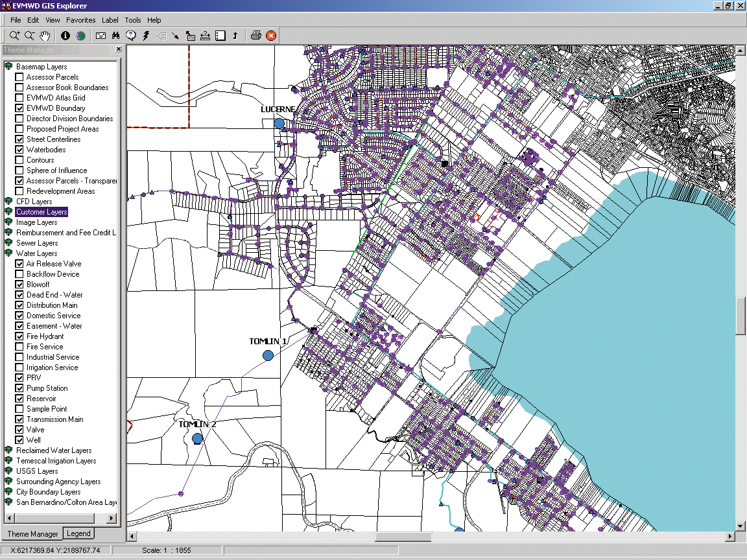
Task: Enable the Assessor Parcels layer checkbox
Action: coord(19,77)
